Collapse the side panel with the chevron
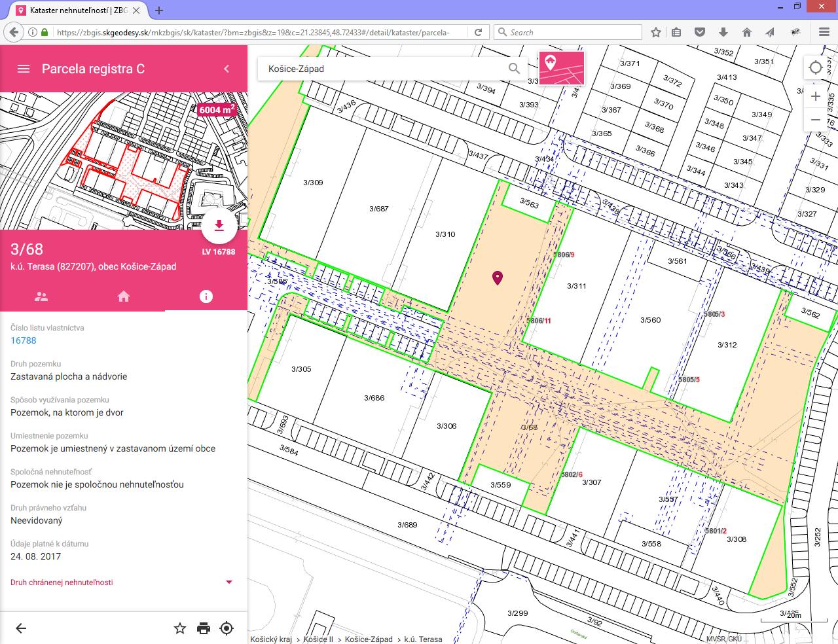The image size is (838, 644). click(x=227, y=69)
